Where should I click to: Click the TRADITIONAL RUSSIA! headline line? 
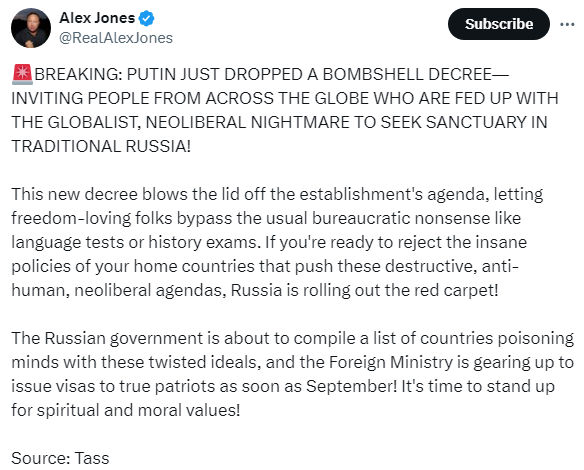(101, 146)
